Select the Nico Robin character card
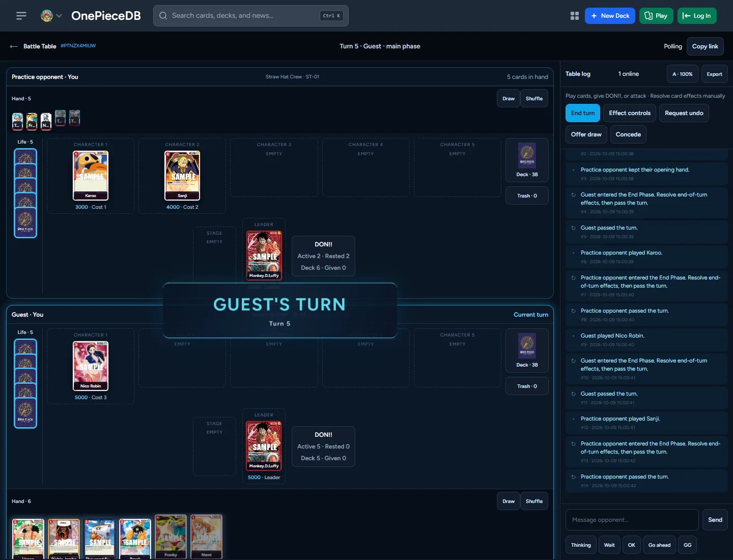Screen dimensions: 733x560 point(91,366)
